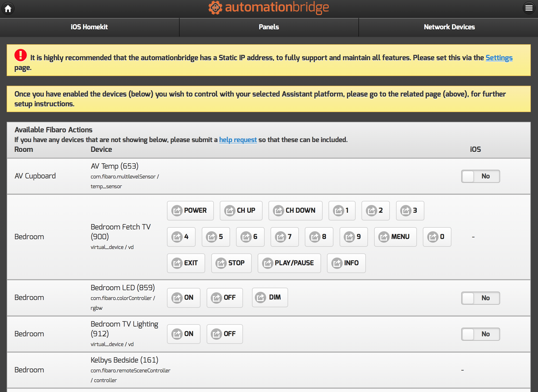Viewport: 538px width, 392px height.
Task: Send CH UP command
Action: tap(241, 211)
